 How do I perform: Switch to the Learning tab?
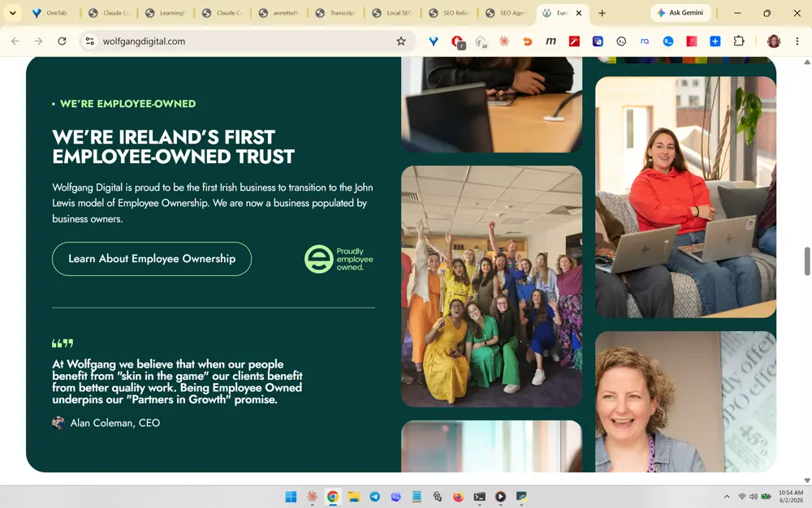click(166, 13)
